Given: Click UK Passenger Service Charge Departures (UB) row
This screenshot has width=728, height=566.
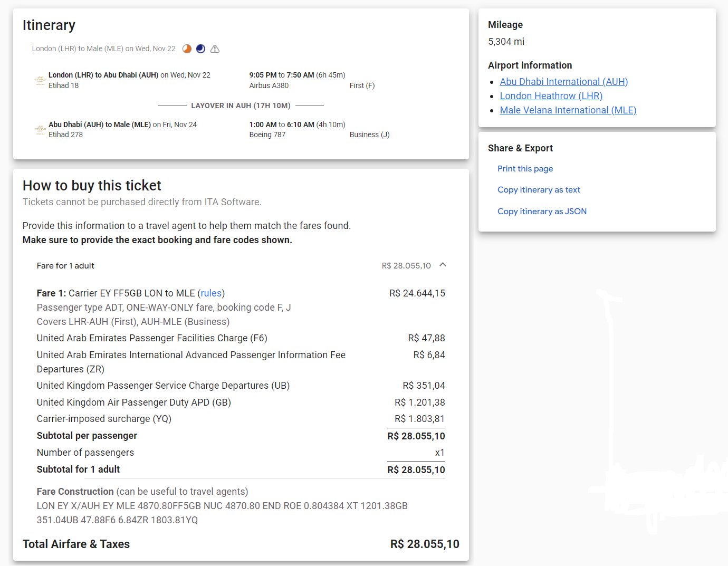Looking at the screenshot, I should pos(241,386).
